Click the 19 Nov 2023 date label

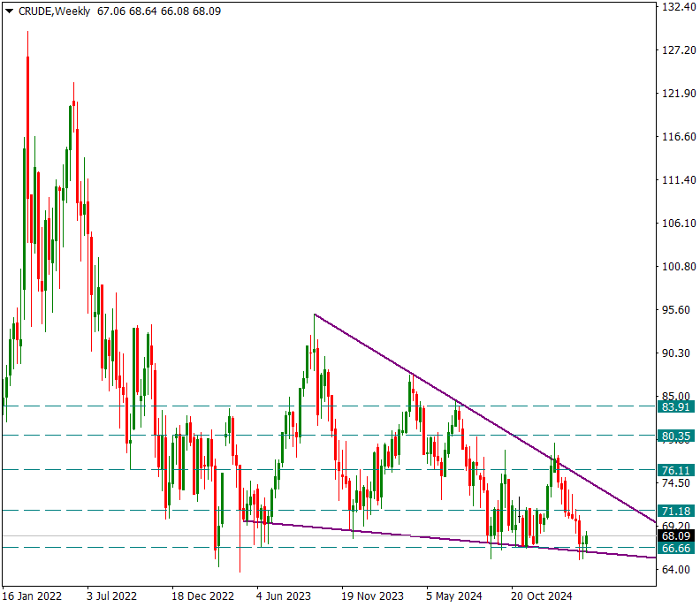tap(372, 596)
